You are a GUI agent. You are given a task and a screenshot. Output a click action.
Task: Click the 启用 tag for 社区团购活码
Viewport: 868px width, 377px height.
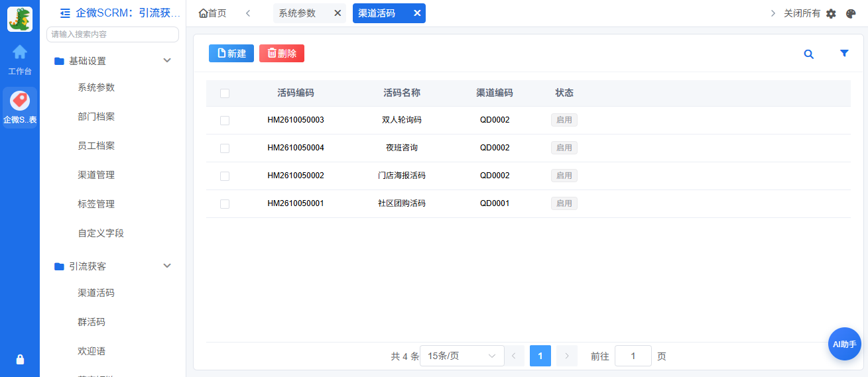click(564, 203)
